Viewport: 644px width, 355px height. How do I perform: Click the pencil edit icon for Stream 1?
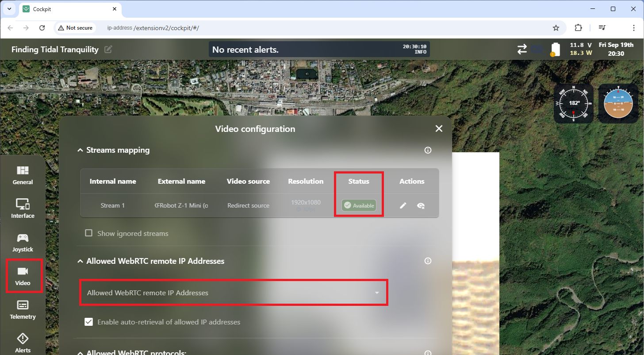[x=403, y=206]
